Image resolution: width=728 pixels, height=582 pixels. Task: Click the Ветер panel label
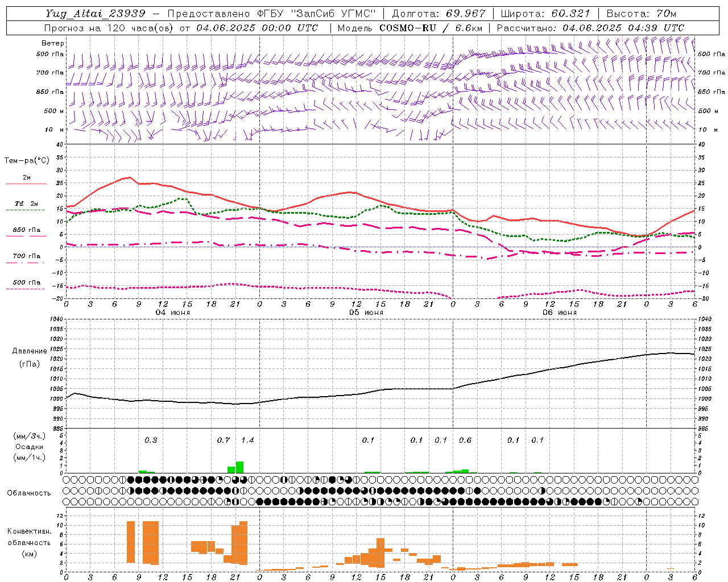click(x=53, y=43)
